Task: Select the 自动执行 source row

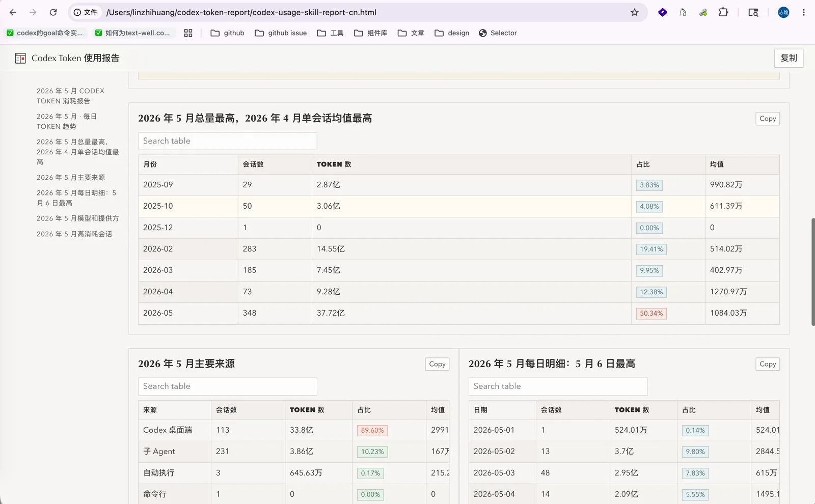Action: pyautogui.click(x=293, y=473)
